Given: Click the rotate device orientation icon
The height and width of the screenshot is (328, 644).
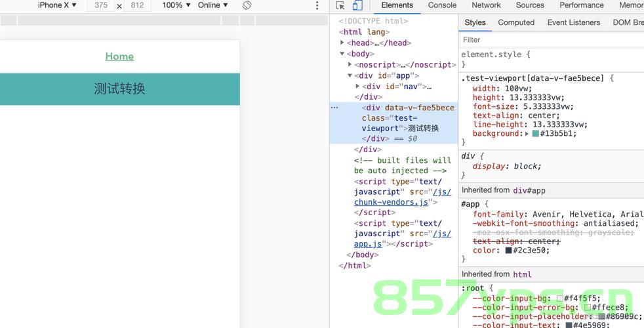Looking at the screenshot, I should point(247,5).
